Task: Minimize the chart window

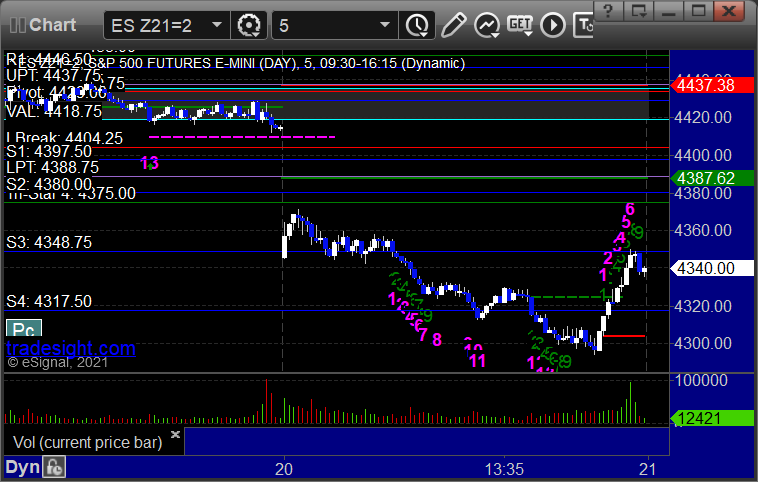Action: pos(669,11)
